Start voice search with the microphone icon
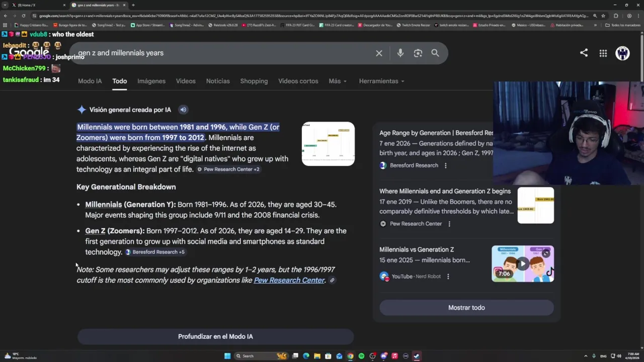This screenshot has width=644, height=362. click(x=400, y=53)
